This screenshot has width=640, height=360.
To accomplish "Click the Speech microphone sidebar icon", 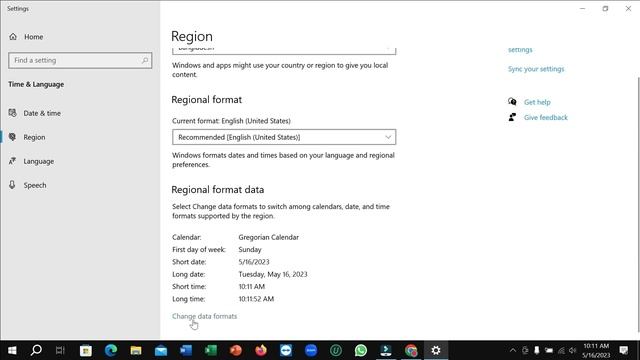I will pyautogui.click(x=13, y=185).
